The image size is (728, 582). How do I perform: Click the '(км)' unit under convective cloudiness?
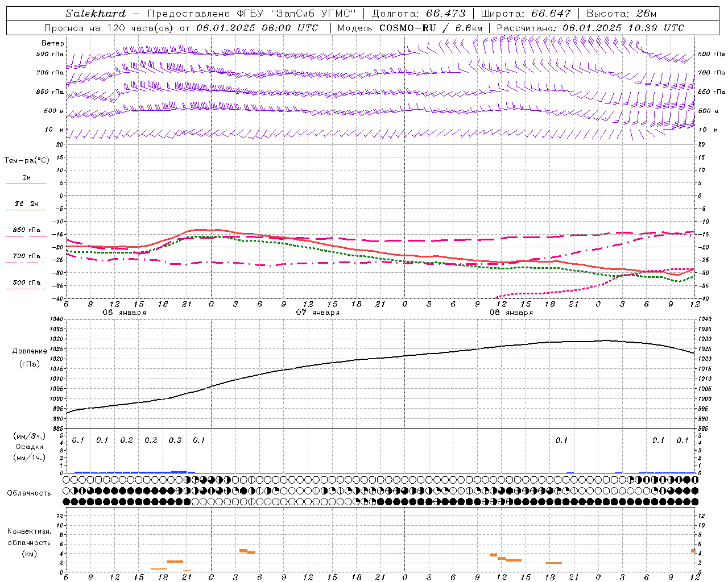tap(30, 554)
